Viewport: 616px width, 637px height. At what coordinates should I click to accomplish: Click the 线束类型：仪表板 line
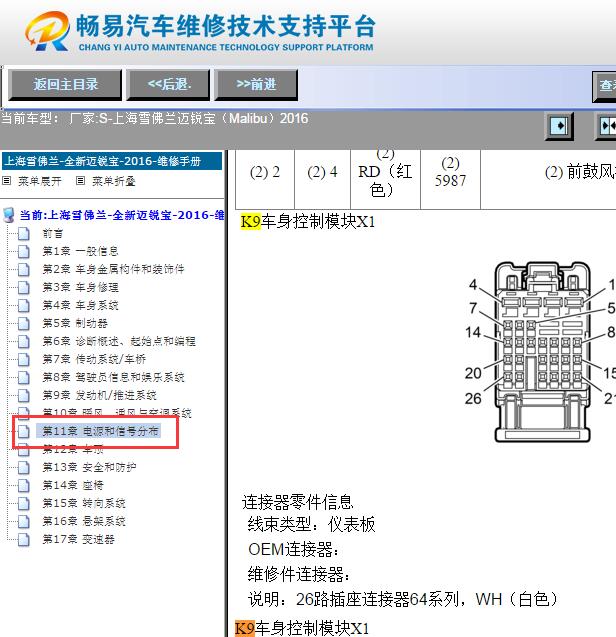point(311,524)
